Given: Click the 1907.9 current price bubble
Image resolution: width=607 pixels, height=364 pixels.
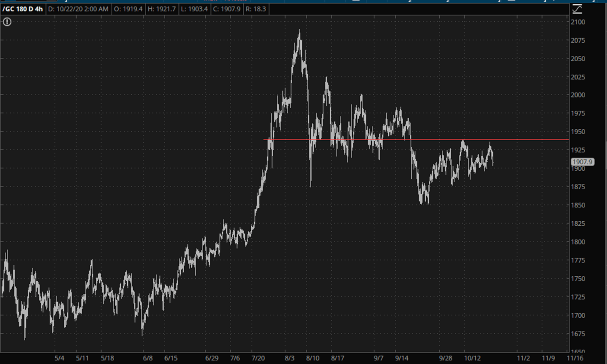Looking at the screenshot, I should click(582, 162).
